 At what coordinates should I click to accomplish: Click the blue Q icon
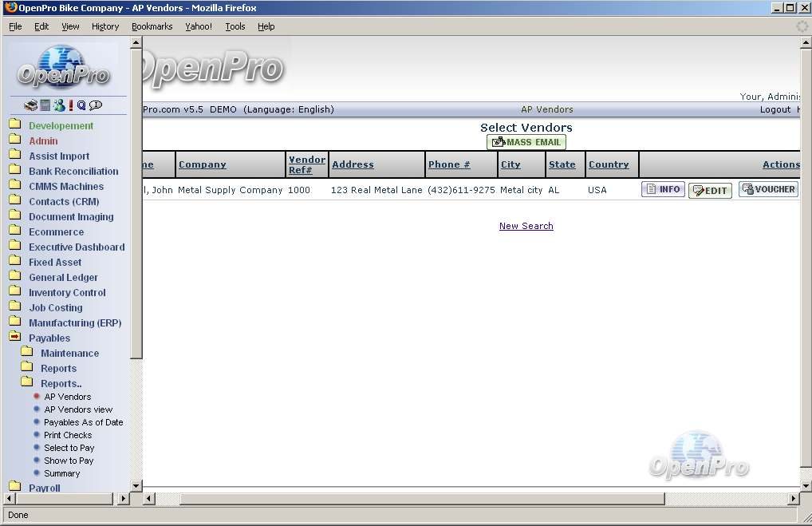click(x=81, y=105)
